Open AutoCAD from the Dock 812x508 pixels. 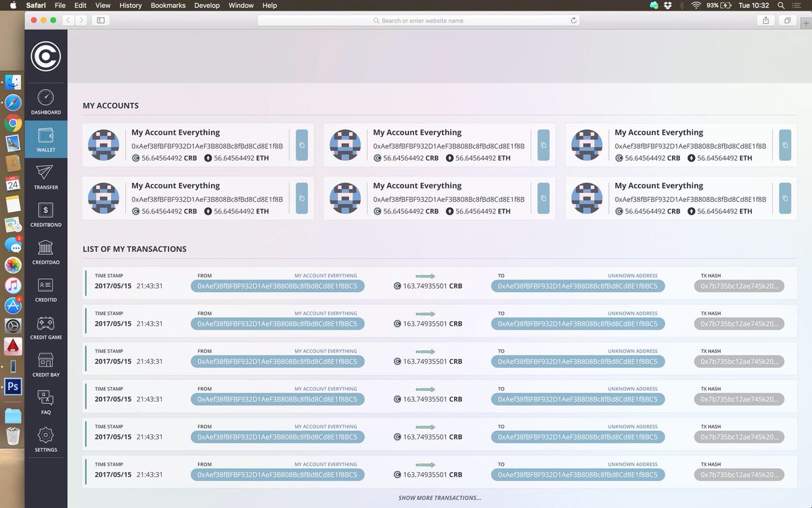coord(13,346)
